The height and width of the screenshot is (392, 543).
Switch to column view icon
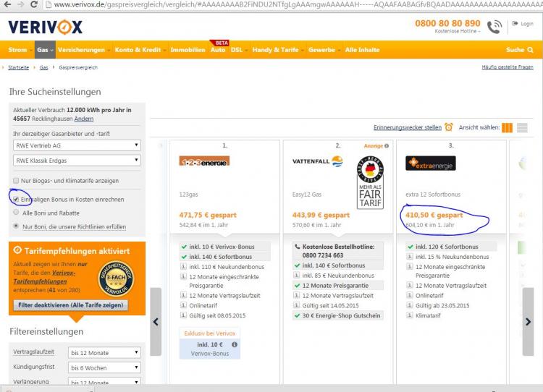[507, 128]
